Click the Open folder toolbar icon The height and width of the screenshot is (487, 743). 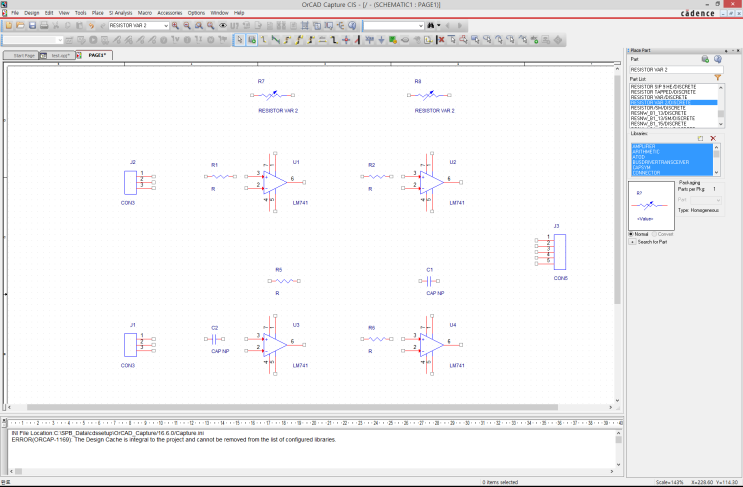click(20, 25)
